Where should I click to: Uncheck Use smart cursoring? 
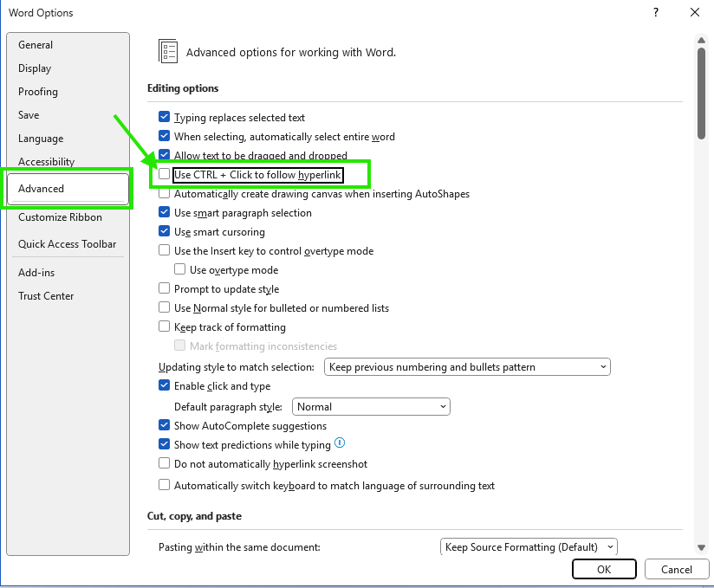164,232
